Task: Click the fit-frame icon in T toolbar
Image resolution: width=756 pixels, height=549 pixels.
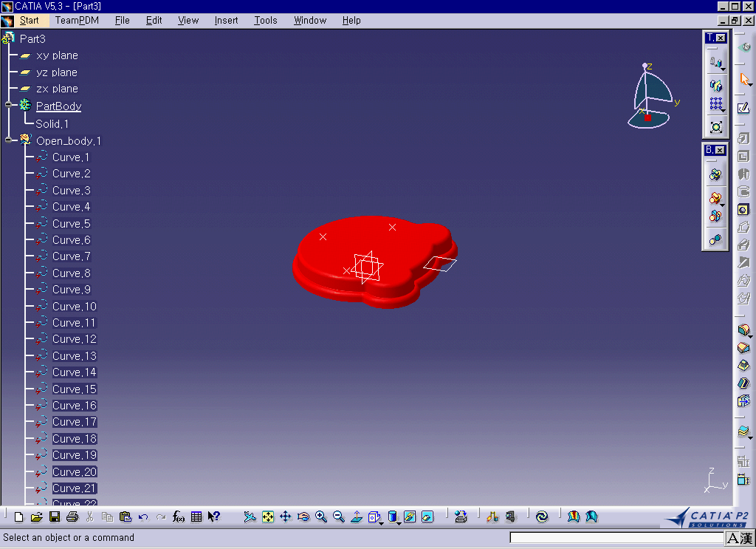Action: coord(716,127)
